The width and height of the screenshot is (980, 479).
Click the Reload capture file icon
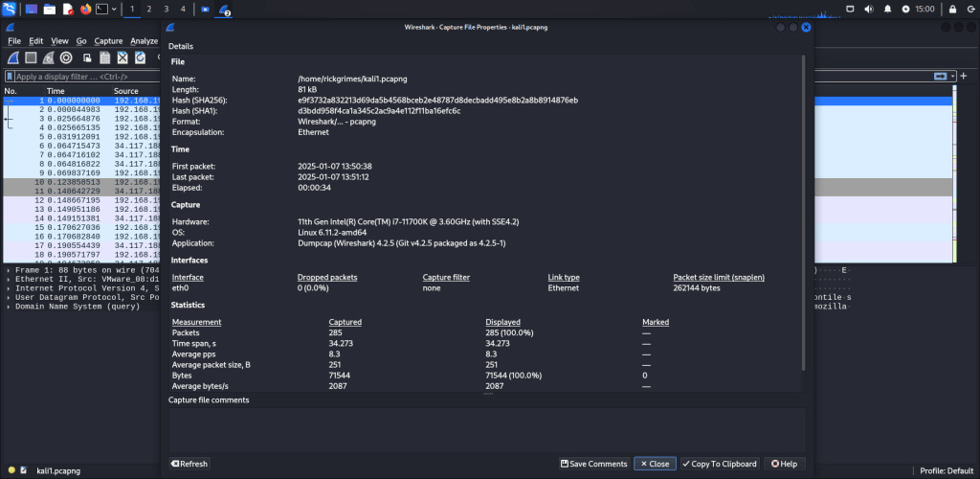click(141, 58)
